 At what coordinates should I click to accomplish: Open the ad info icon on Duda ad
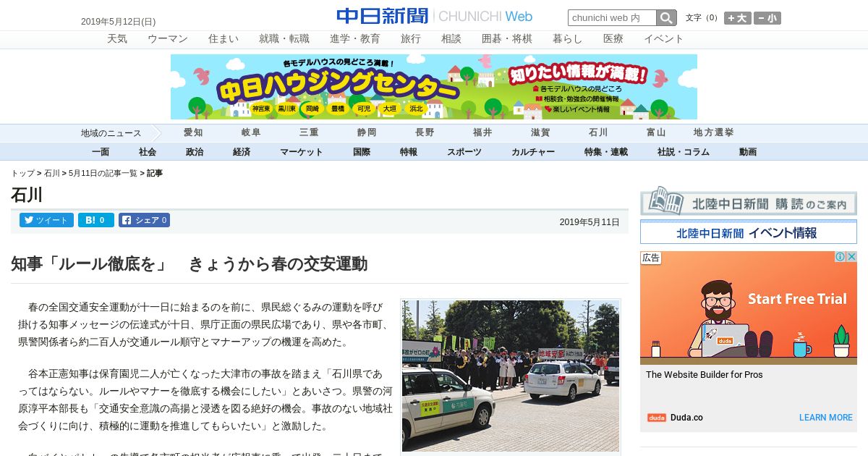[841, 257]
